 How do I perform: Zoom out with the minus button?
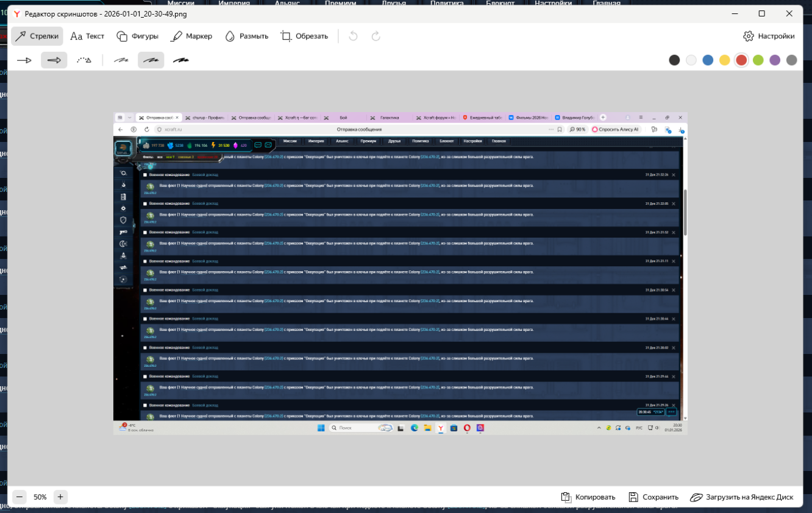click(x=20, y=497)
